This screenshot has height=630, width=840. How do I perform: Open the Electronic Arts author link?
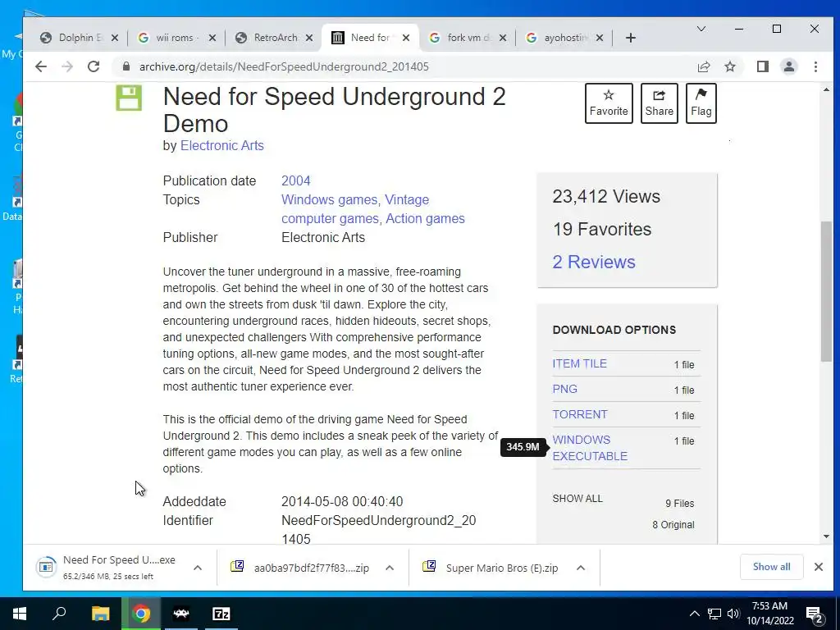tap(221, 146)
